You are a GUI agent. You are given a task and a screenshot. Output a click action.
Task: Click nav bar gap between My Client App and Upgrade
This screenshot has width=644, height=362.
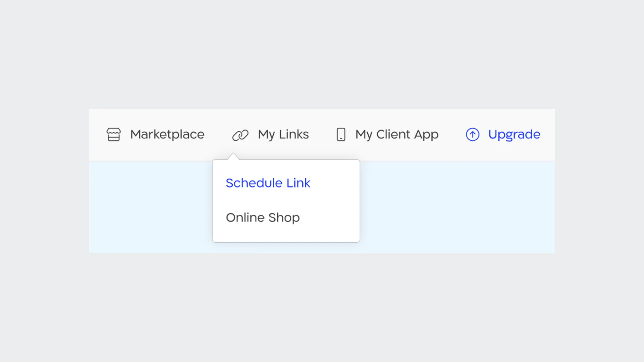[x=452, y=134]
